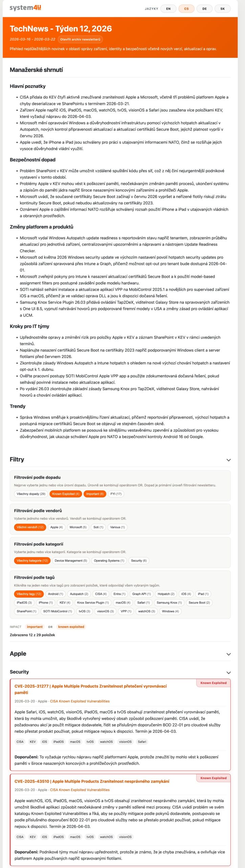Collapse the Security subsection chevron
The height and width of the screenshot is (868, 245).
(x=228, y=672)
